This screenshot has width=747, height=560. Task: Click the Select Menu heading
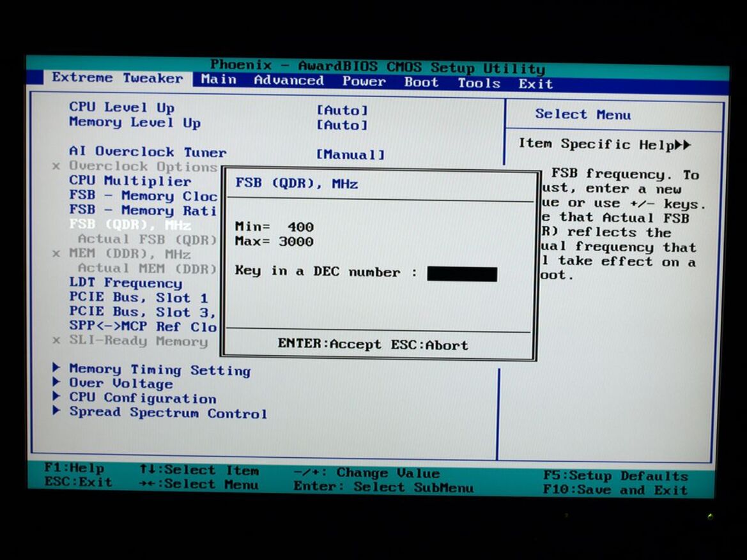(583, 114)
